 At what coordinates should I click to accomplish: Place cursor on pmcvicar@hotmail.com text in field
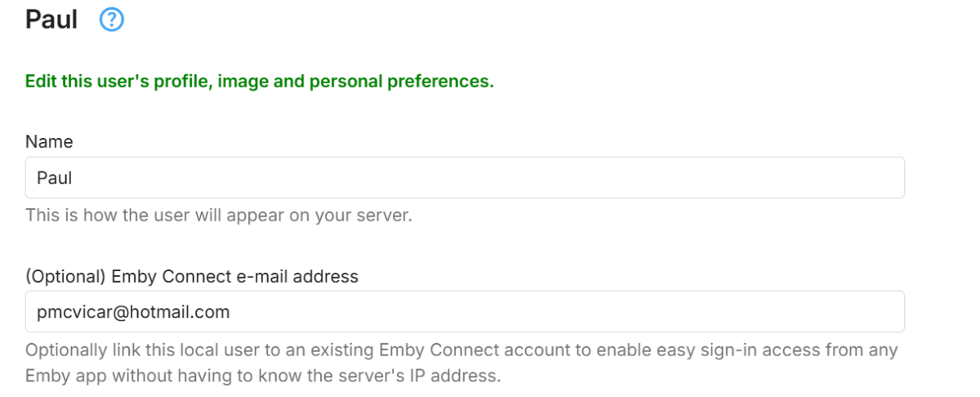[x=134, y=311]
